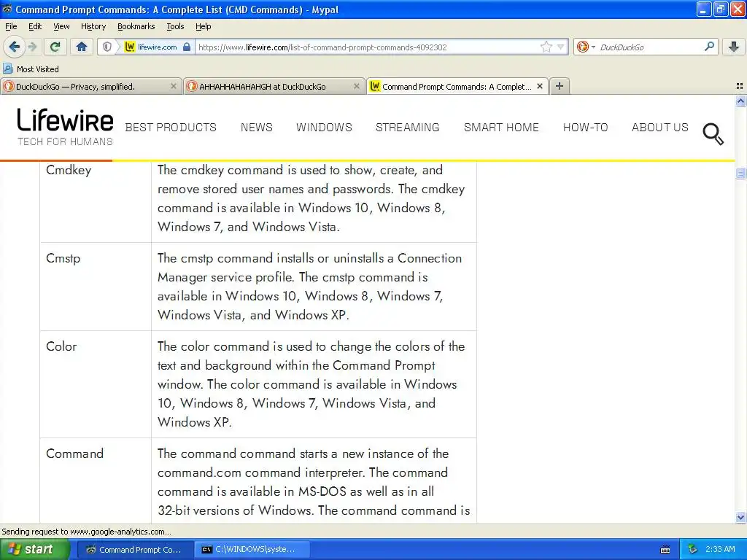Image resolution: width=747 pixels, height=560 pixels.
Task: Select the Command table cell
Action: point(96,481)
